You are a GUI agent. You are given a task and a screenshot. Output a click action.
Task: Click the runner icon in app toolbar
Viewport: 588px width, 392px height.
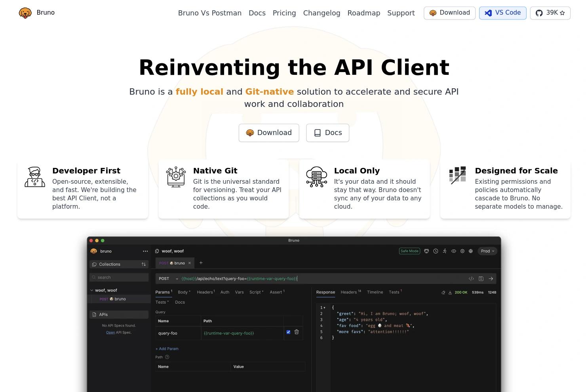tap(445, 251)
